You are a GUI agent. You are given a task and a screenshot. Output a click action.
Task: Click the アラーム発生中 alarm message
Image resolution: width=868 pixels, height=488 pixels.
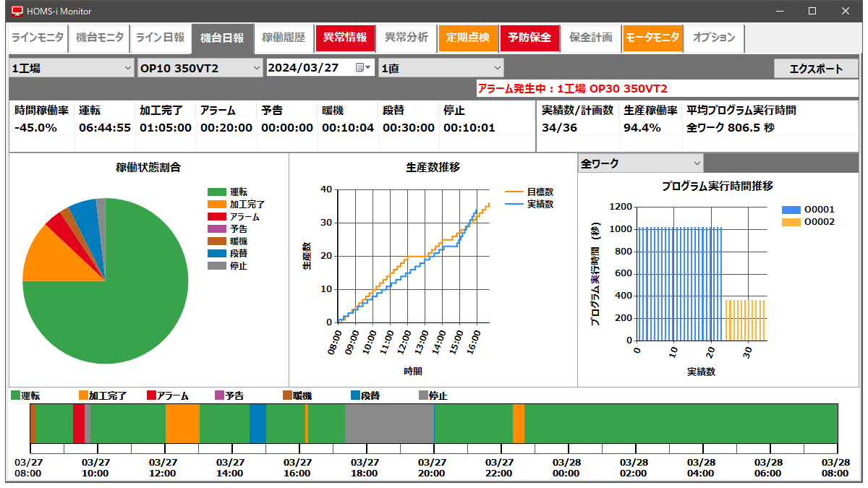[x=573, y=88]
